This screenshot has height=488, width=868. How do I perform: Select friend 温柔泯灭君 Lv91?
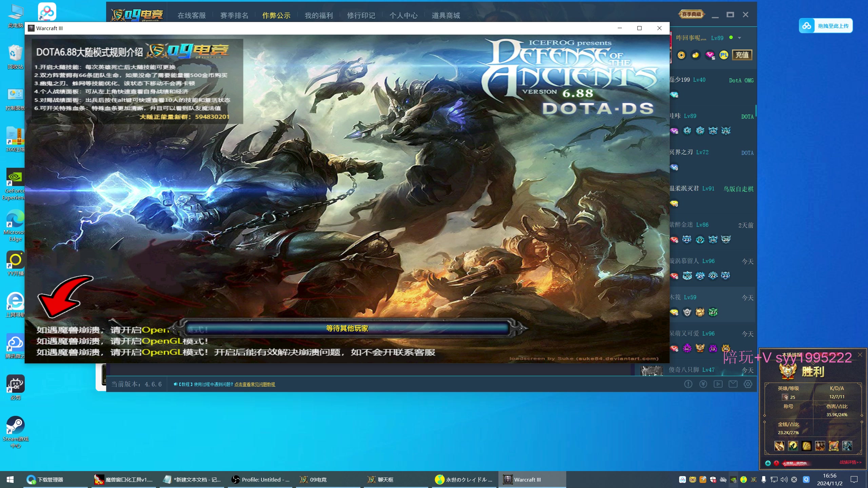pos(712,196)
